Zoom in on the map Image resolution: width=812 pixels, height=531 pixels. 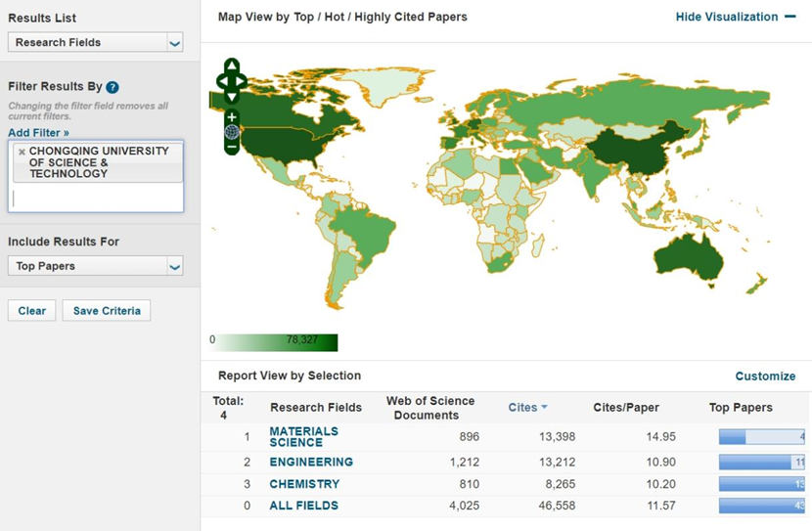[232, 116]
